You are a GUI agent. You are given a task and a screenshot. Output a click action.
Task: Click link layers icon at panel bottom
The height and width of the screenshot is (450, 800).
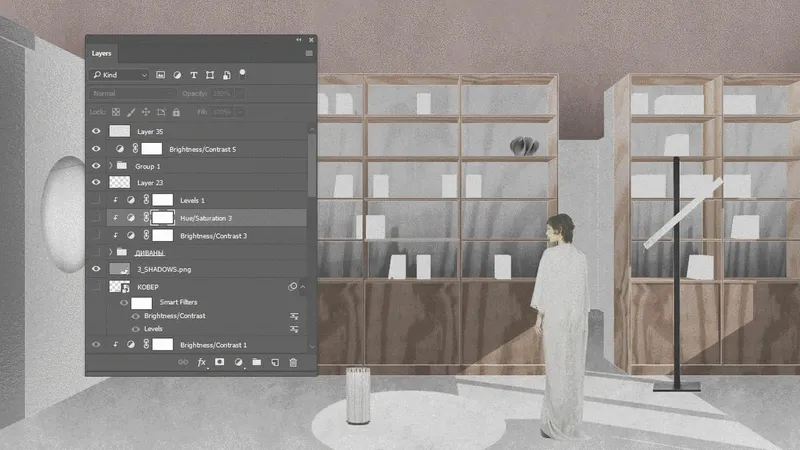coord(183,362)
